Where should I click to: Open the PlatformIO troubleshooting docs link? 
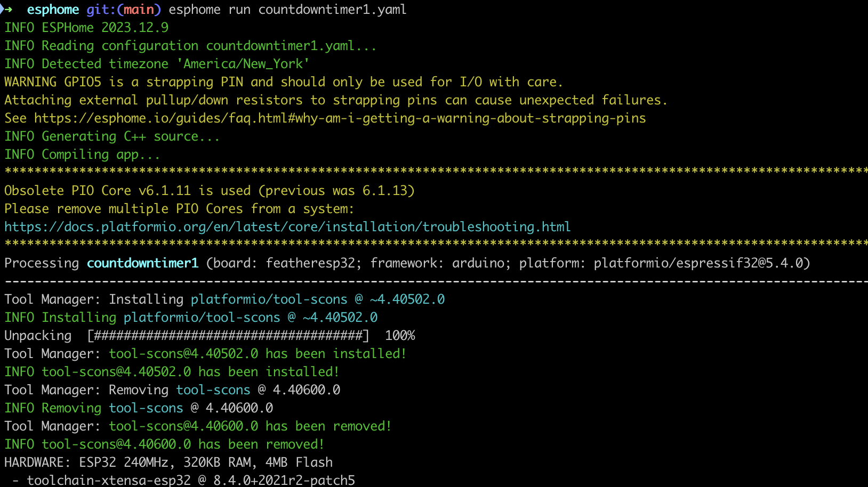[x=287, y=227]
